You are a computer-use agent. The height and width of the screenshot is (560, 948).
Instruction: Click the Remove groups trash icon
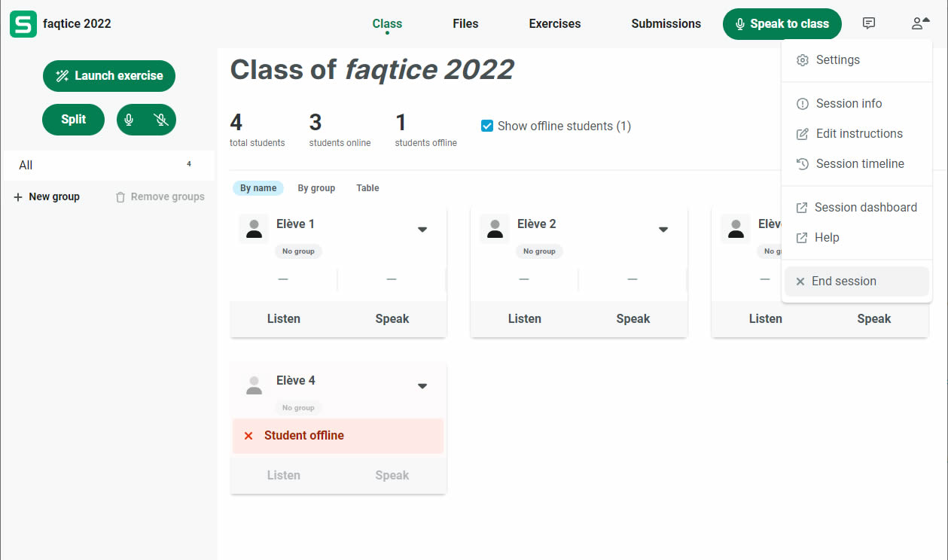[x=120, y=197]
